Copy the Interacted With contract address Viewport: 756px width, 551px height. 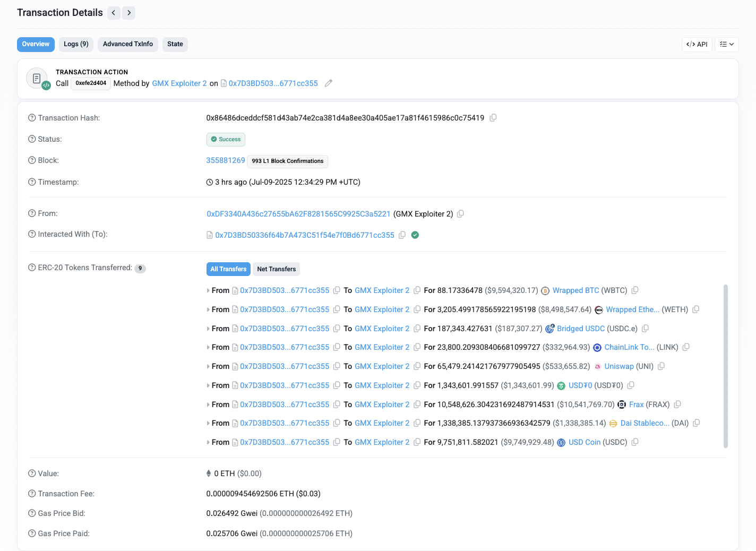[402, 235]
